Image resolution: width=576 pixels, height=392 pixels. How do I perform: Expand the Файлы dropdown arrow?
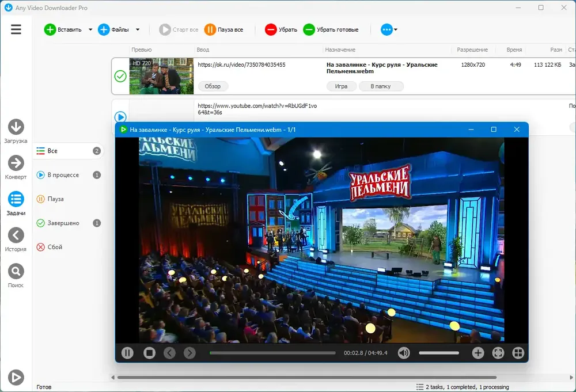138,30
